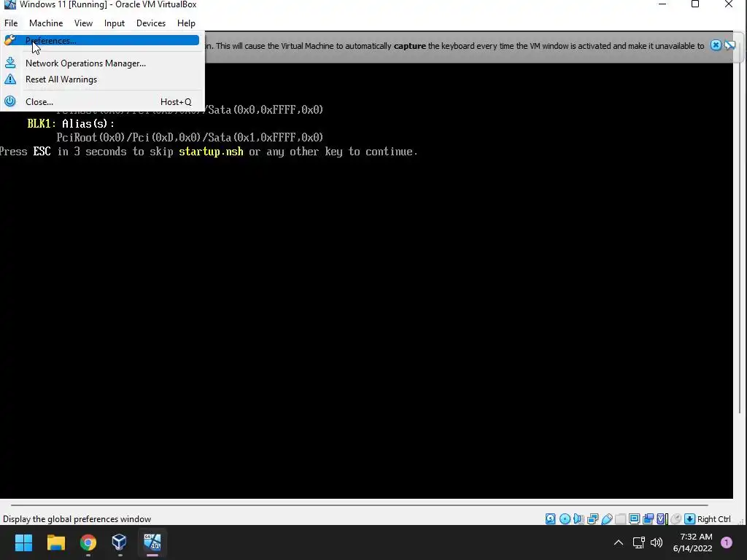Click the power icon beside Close
Viewport: 747px width, 560px height.
(x=10, y=101)
